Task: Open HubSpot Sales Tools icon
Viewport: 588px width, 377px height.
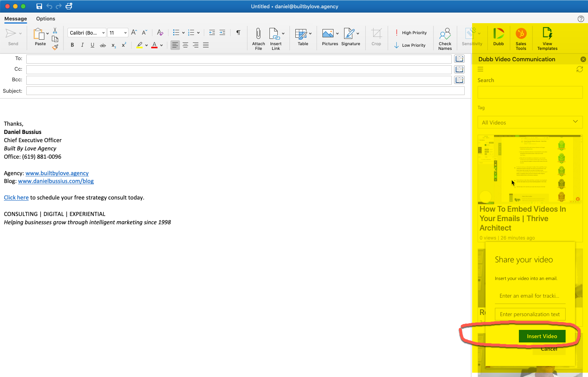Action: (521, 34)
